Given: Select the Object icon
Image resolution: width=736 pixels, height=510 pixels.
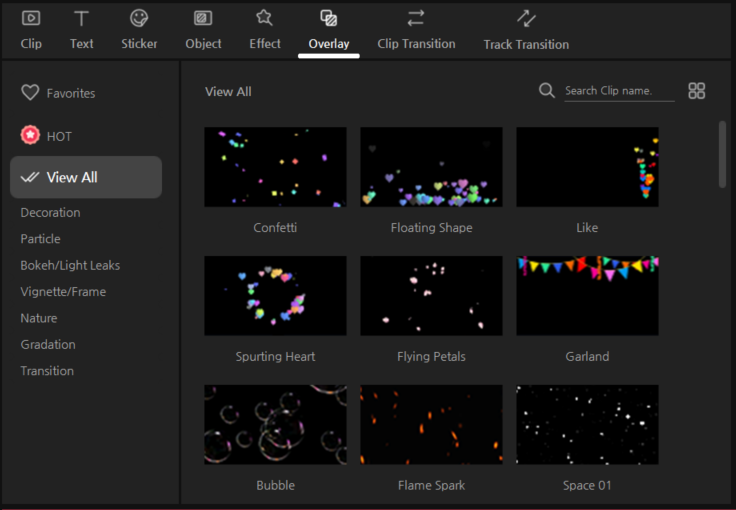Looking at the screenshot, I should pos(203,18).
